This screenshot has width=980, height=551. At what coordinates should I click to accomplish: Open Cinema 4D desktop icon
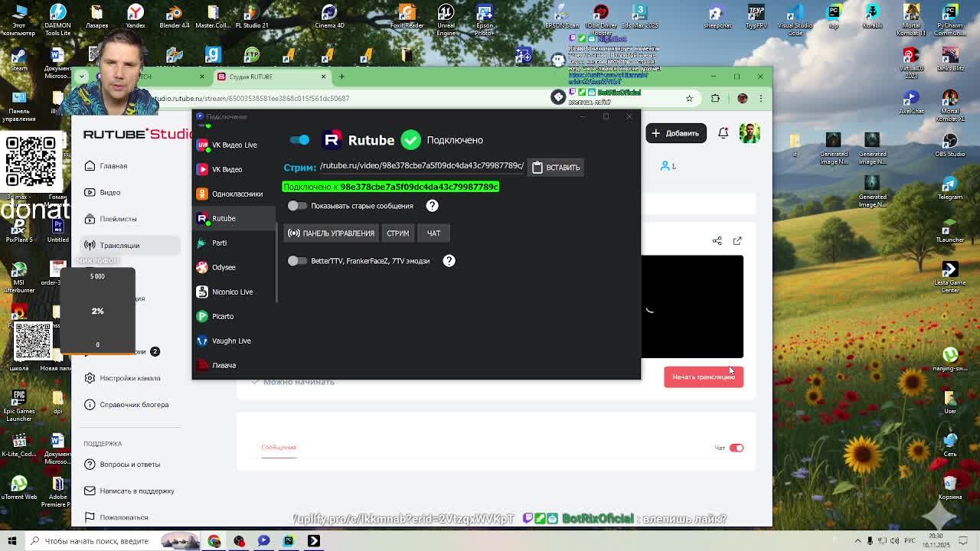click(x=329, y=17)
